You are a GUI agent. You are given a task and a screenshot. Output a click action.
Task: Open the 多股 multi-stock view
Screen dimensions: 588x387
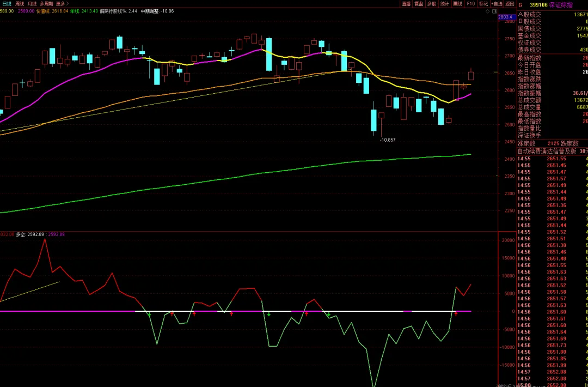pos(432,4)
